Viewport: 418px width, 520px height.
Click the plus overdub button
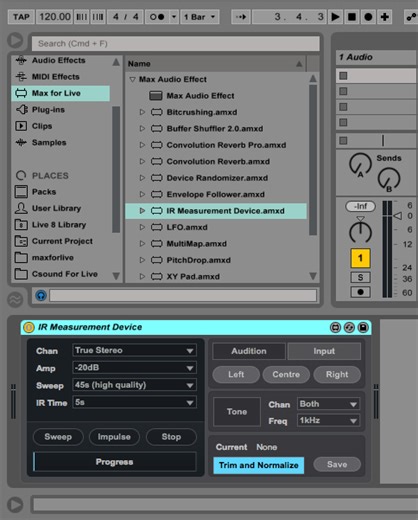pos(385,17)
